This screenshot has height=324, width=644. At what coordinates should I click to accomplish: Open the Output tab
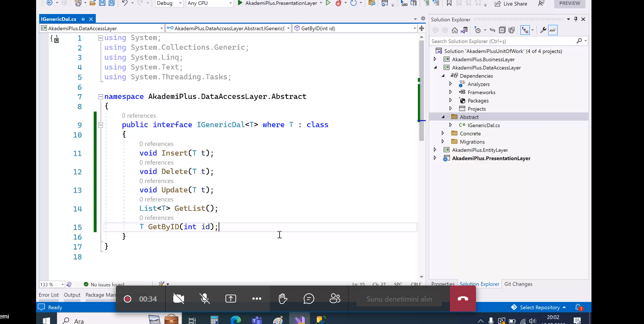(72, 295)
